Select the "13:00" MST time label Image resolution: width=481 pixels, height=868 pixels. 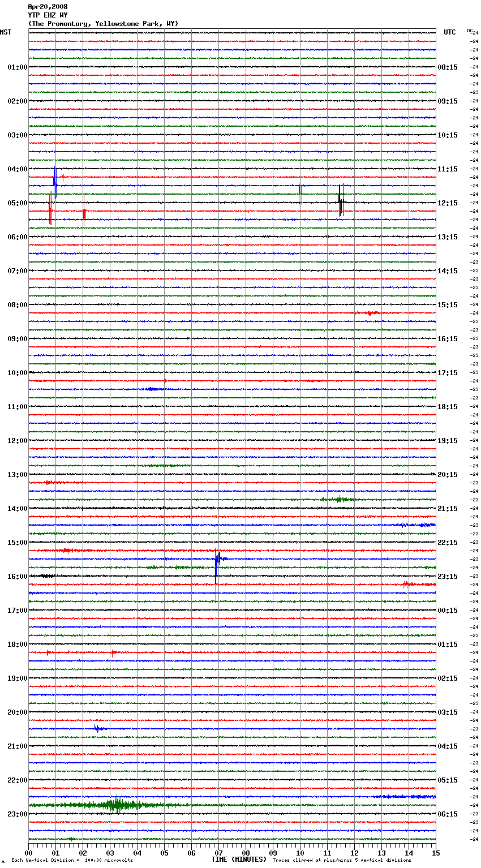click(x=18, y=475)
